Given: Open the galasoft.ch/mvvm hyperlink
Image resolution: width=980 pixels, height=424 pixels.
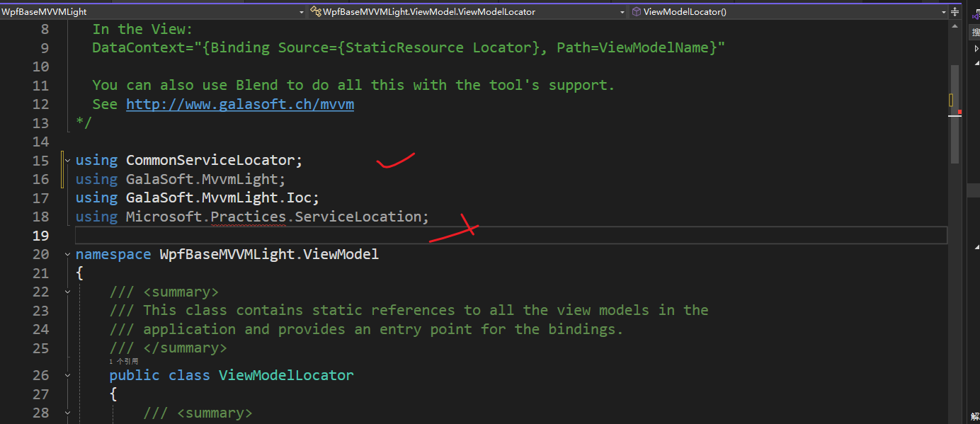Looking at the screenshot, I should (239, 103).
